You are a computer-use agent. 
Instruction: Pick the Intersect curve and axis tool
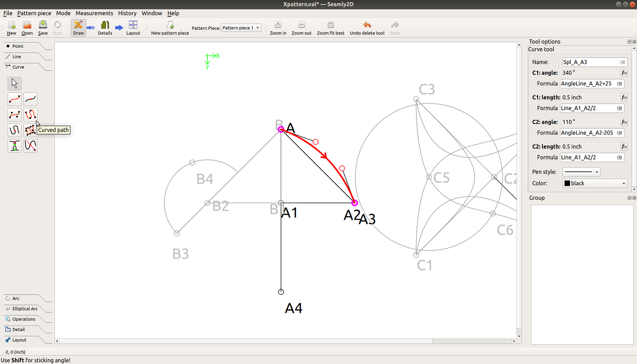[x=30, y=146]
